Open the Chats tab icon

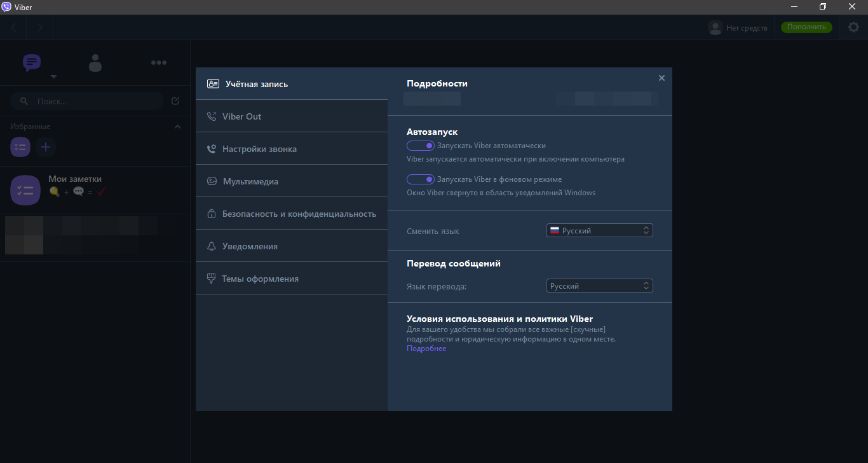[x=32, y=62]
